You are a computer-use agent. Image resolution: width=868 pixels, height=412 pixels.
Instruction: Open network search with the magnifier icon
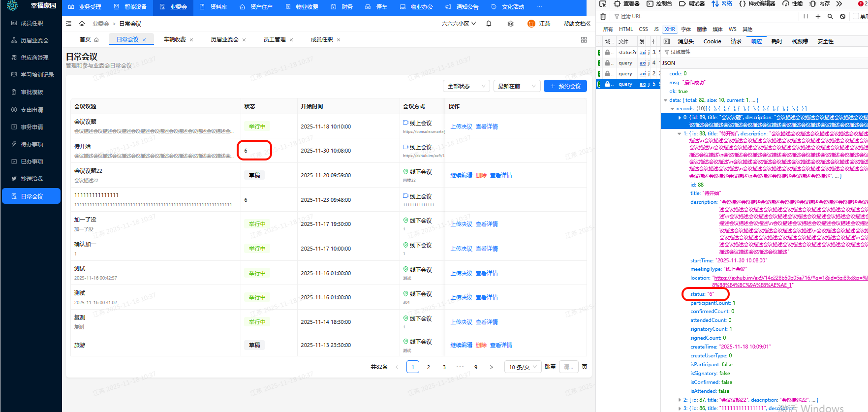tap(830, 16)
